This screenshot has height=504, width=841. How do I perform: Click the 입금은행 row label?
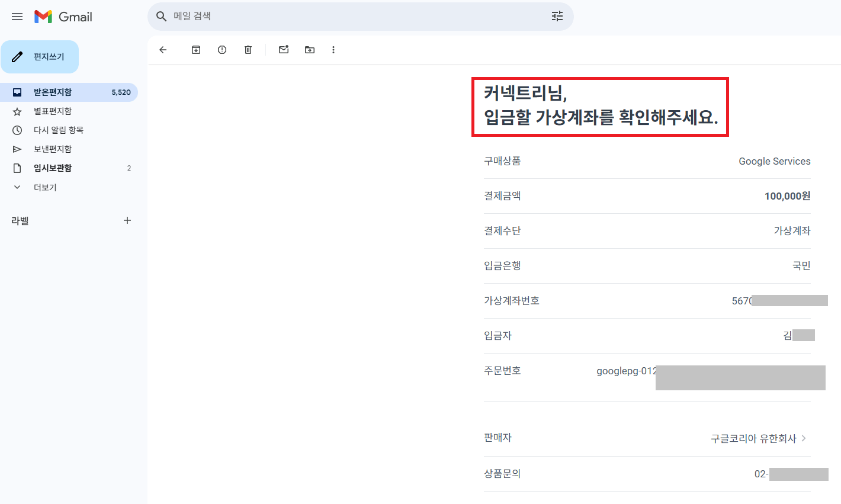pos(502,266)
